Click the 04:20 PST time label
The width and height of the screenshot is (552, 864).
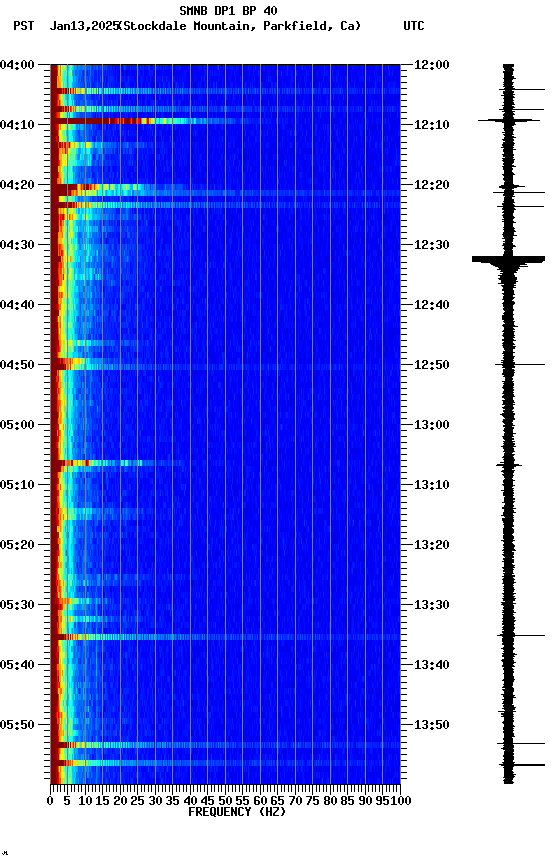pyautogui.click(x=17, y=185)
